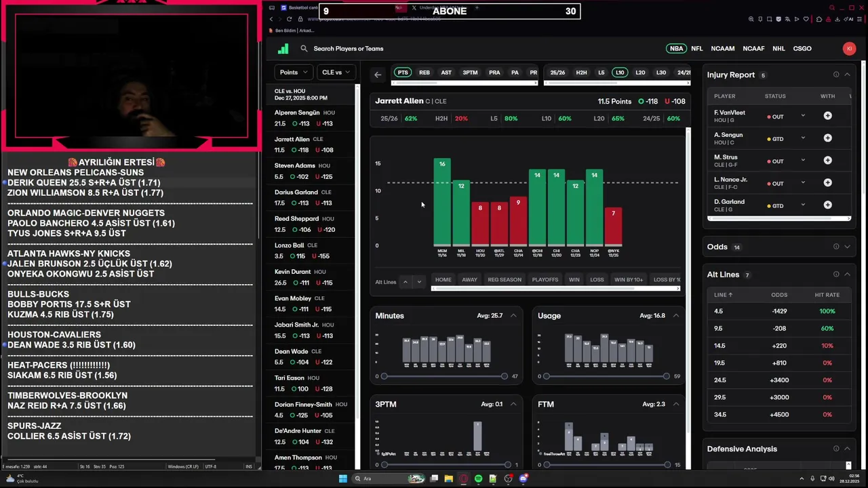Reload the browser page
868x488 pixels.
(290, 19)
